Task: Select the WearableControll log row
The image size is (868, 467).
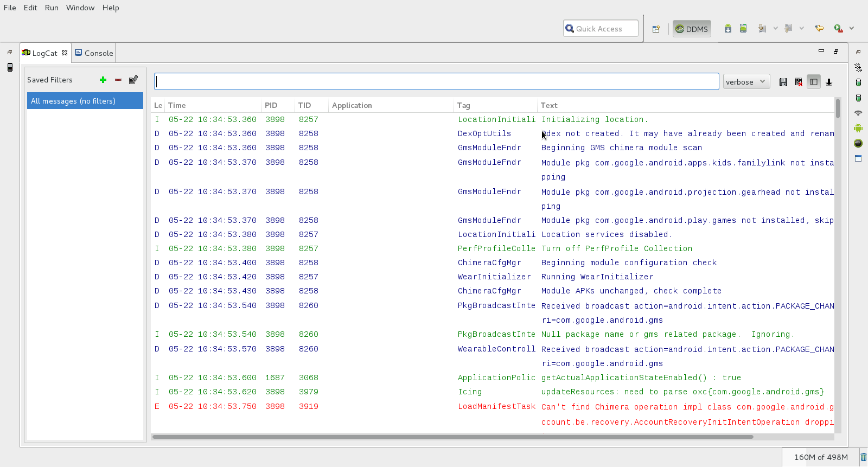Action: (493, 356)
